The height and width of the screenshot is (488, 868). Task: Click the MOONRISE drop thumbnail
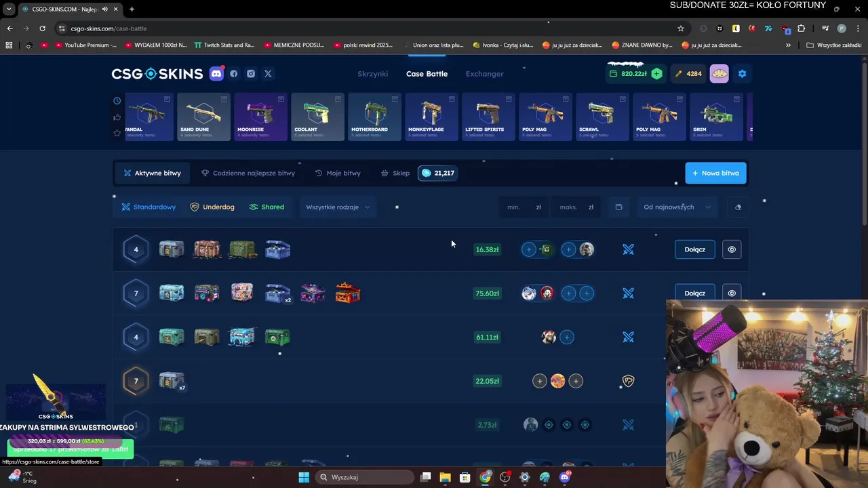point(261,117)
